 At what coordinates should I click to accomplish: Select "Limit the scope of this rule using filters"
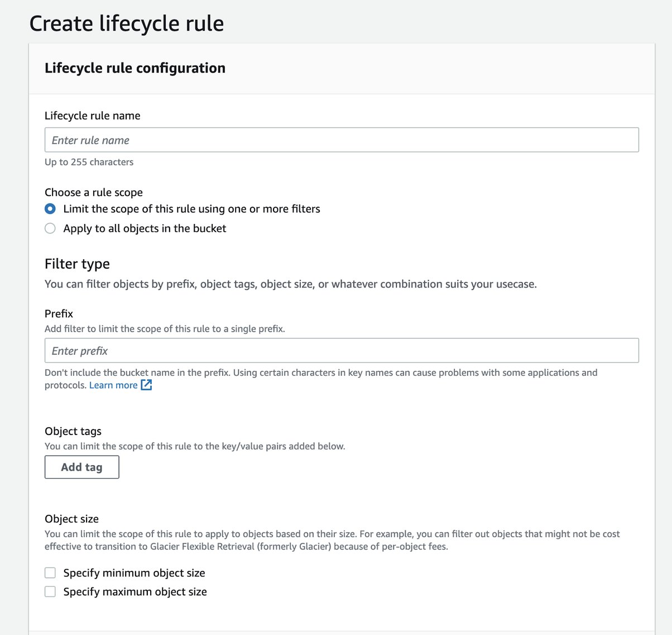pos(50,208)
